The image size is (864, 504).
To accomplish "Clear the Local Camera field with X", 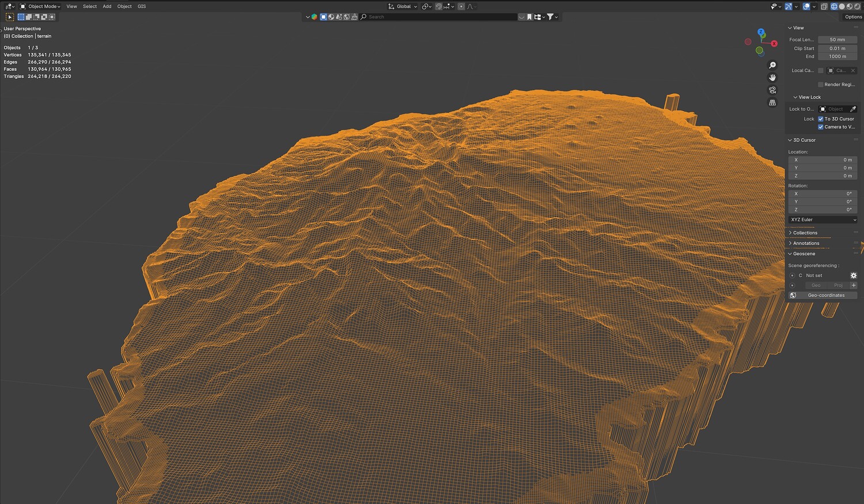I will (x=853, y=71).
